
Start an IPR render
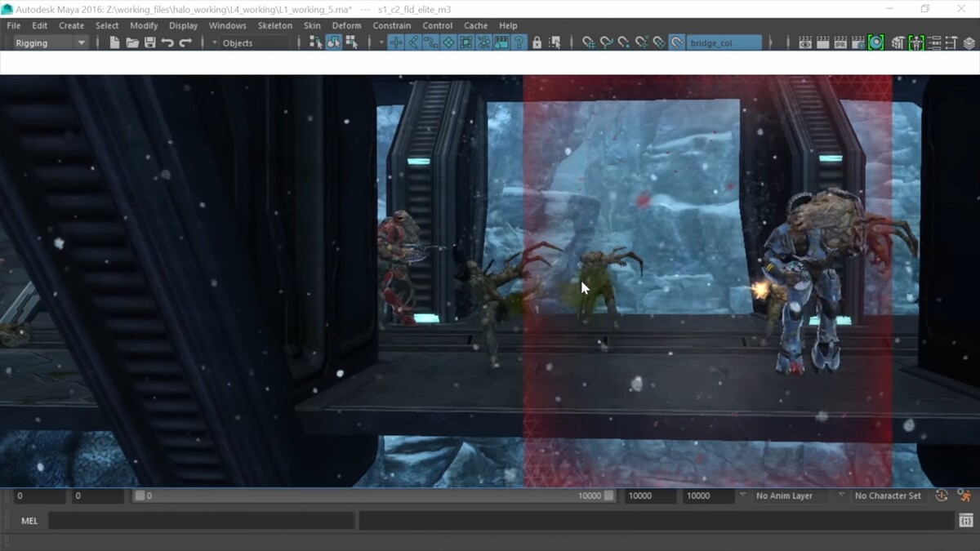point(839,42)
